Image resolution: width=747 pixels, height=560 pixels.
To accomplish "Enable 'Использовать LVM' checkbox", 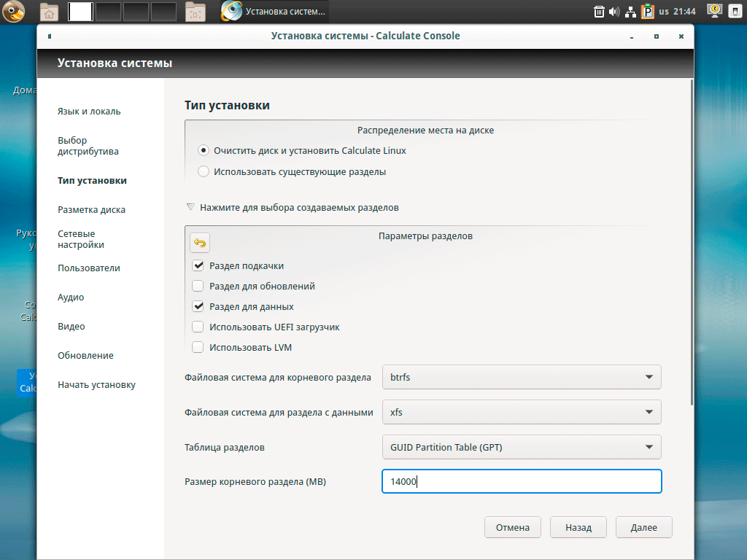I will pyautogui.click(x=198, y=348).
